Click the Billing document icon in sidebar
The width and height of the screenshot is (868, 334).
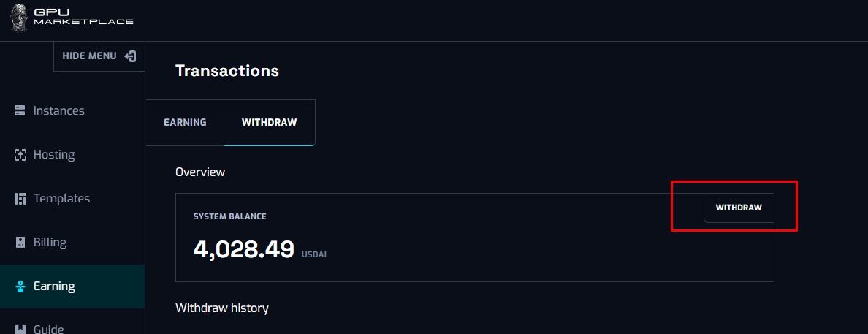pos(20,243)
